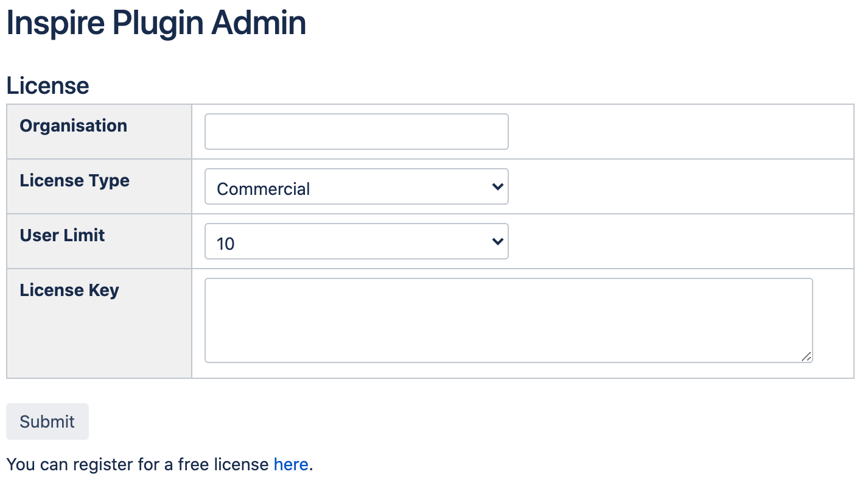Select the Commercial license selector
Image resolution: width=868 pixels, height=480 pixels.
point(356,186)
